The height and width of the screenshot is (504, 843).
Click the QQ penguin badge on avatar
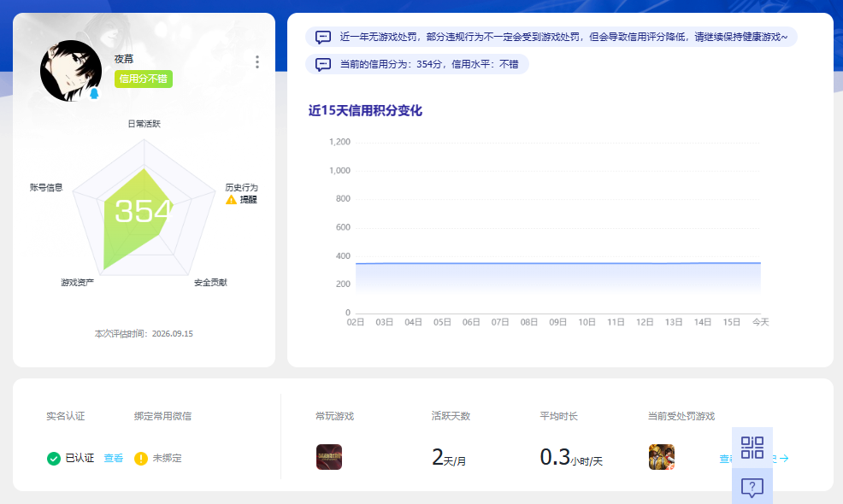[94, 93]
